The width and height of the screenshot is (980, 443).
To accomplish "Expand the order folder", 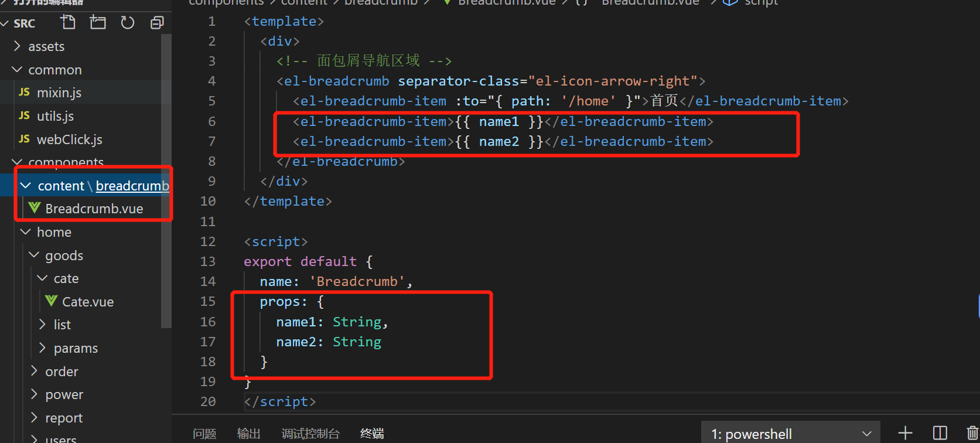I will point(34,372).
